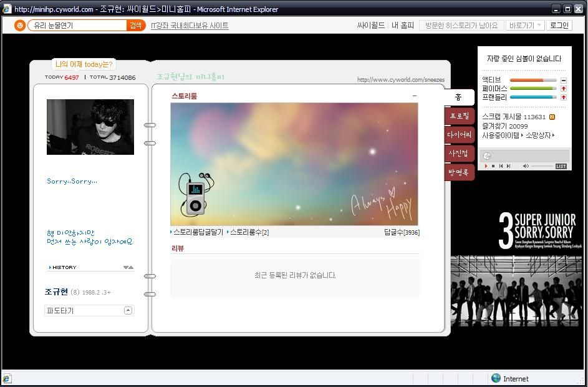Viewport: 588px width, 387px height.
Task: Click the 액티브 minus indicator icon
Action: (563, 80)
